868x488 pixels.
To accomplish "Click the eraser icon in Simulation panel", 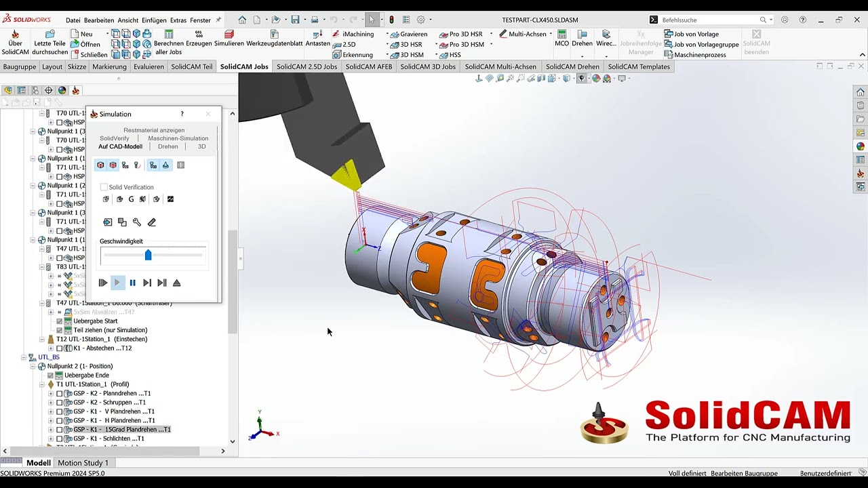I will (x=152, y=222).
